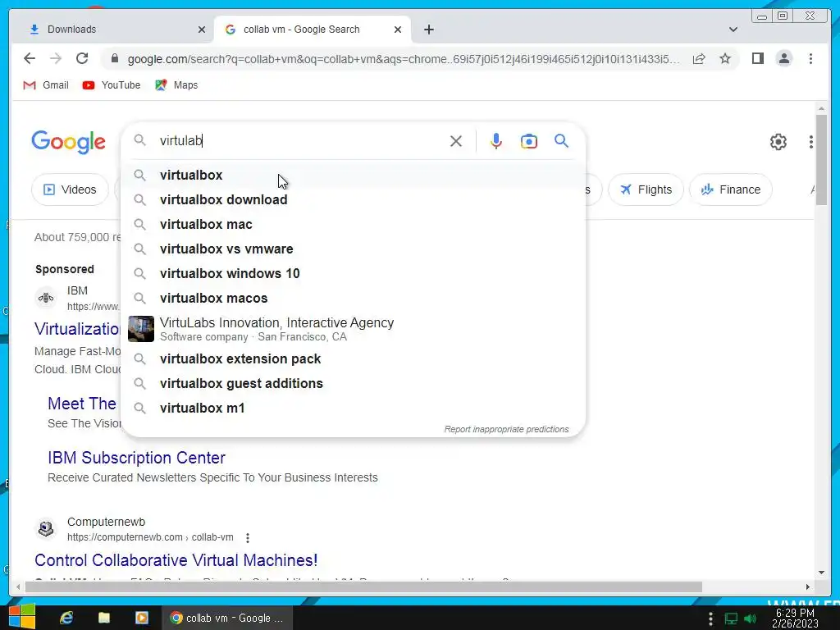Click into the Google search text field
840x630 pixels.
[x=300, y=141]
